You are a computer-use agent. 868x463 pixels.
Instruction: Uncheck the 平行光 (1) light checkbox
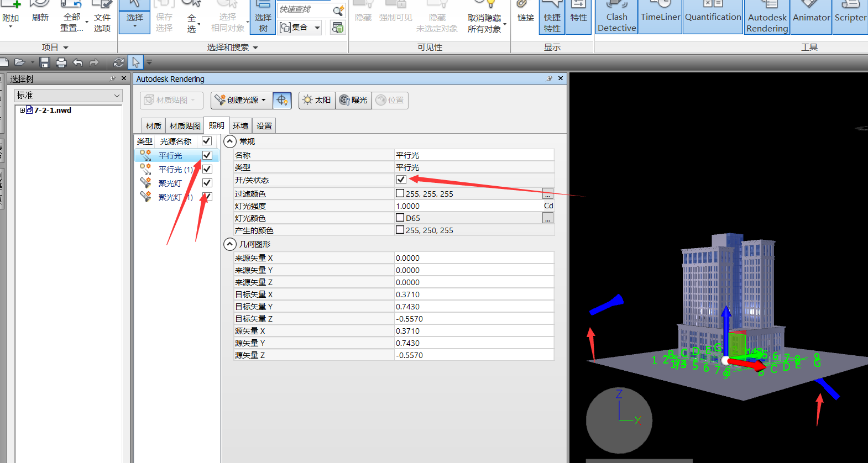pyautogui.click(x=207, y=169)
